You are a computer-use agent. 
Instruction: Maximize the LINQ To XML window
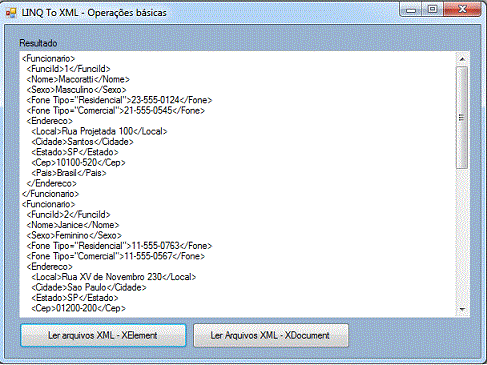[x=432, y=10]
